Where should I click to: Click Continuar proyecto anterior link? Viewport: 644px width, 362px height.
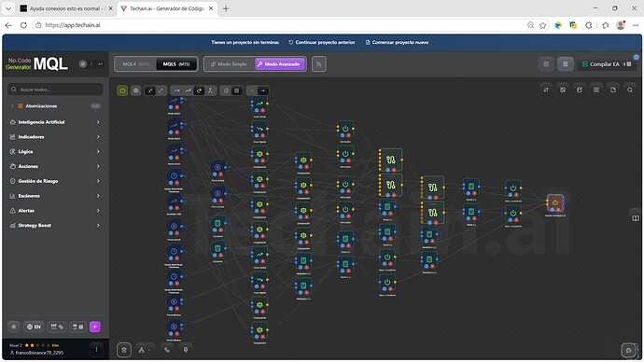(x=322, y=42)
